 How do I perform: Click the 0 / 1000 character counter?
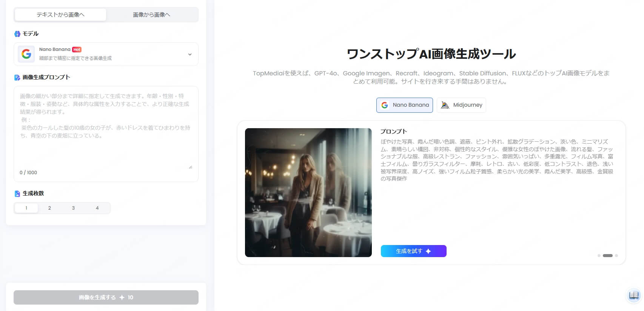pyautogui.click(x=28, y=173)
